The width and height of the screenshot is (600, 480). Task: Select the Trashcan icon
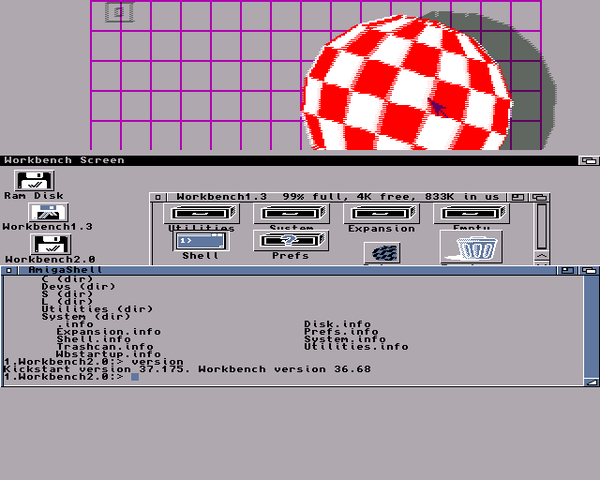click(x=471, y=246)
